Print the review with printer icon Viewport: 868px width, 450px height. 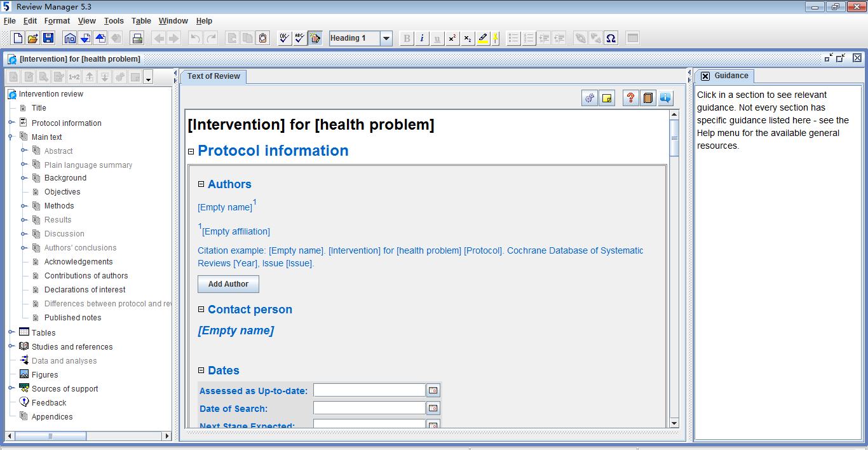137,38
